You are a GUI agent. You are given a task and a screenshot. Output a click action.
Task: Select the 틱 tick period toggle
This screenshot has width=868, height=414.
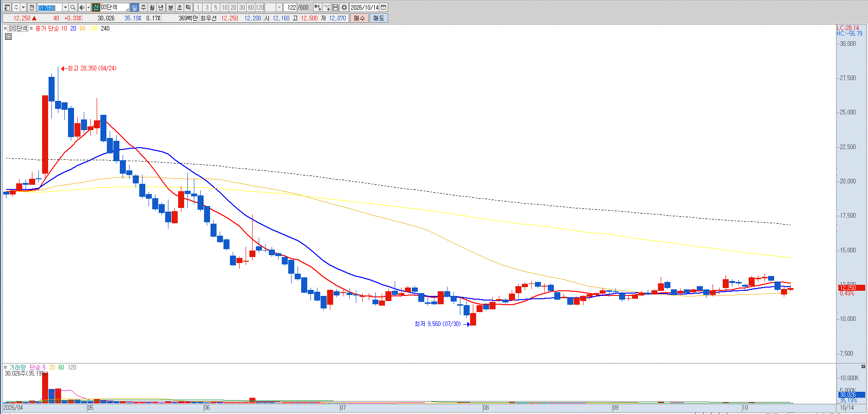[x=188, y=7]
